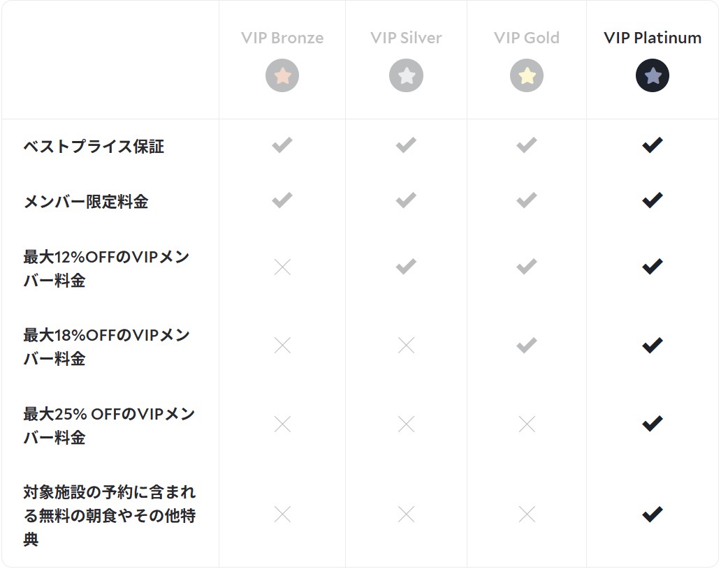Click Gold X mark for 最大25% OFF row
Screen dimensions: 728x569
[527, 424]
